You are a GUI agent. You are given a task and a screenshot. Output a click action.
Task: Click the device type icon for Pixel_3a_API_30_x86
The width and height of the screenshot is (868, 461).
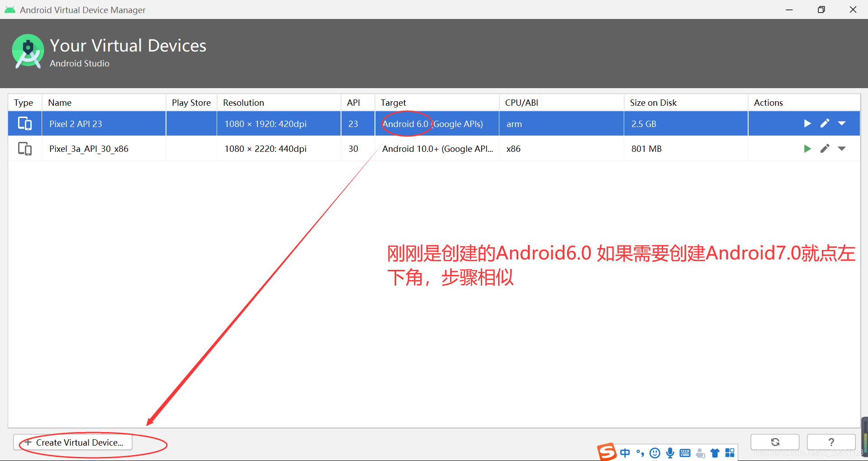(x=25, y=149)
